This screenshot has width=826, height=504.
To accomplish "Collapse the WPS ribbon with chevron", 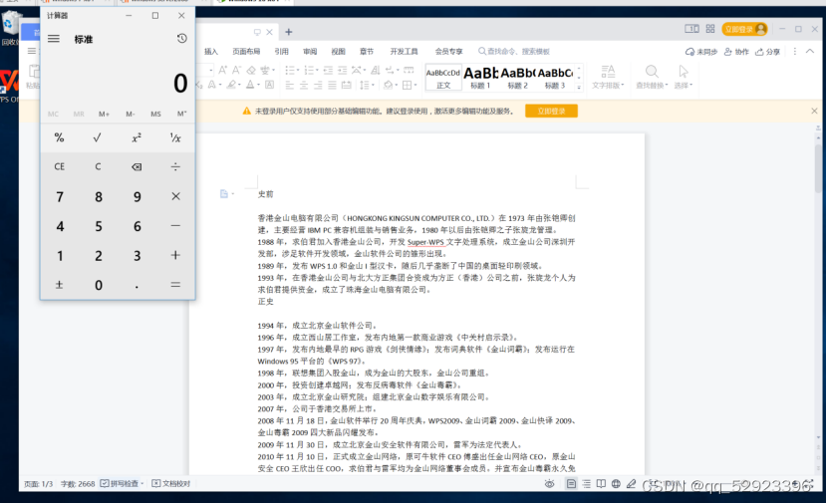I will coord(810,51).
